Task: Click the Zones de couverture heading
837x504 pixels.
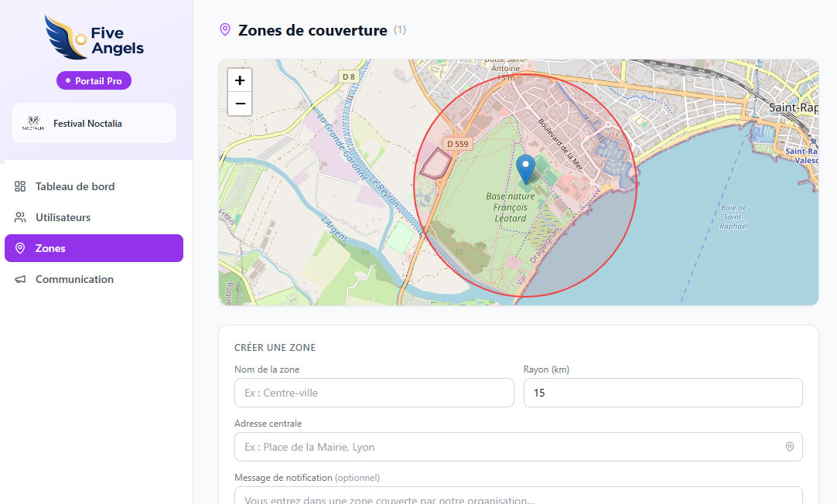Action: point(313,30)
